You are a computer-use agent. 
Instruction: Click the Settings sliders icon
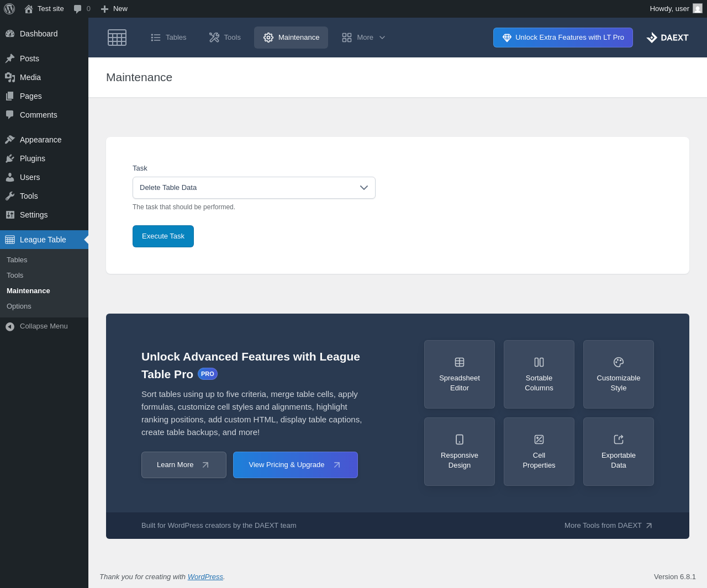(x=10, y=215)
